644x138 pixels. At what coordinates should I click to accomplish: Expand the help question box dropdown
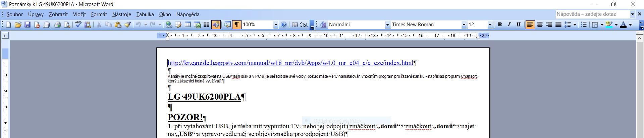633,14
